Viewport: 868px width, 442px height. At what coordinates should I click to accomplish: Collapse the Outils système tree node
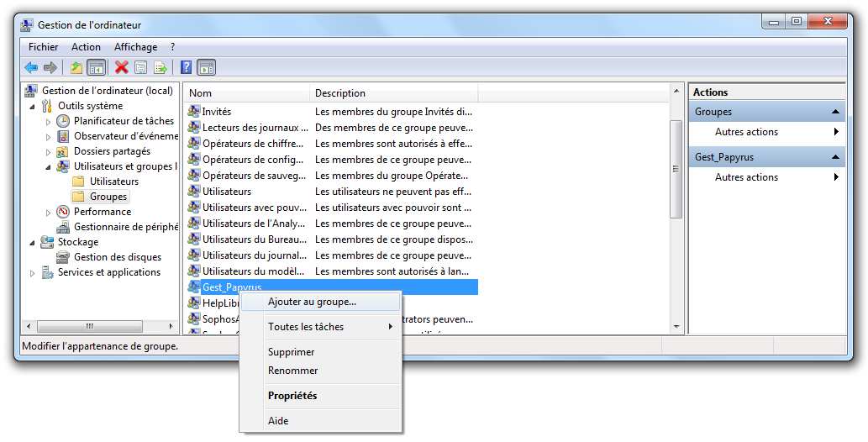click(x=33, y=107)
